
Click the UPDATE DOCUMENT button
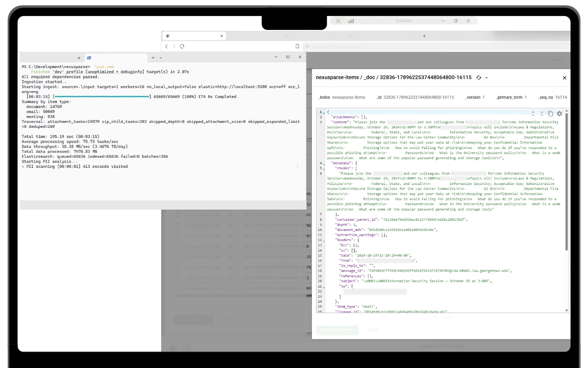tap(337, 330)
